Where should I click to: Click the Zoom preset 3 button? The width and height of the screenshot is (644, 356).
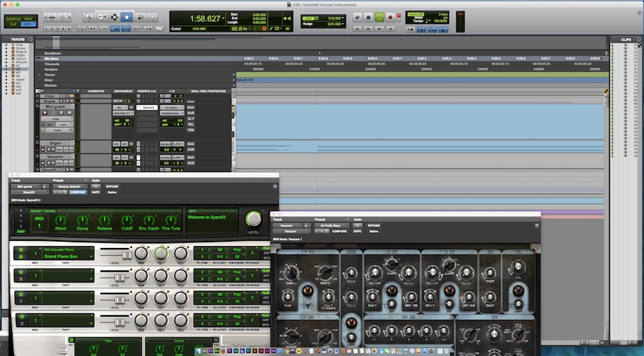pos(58,29)
